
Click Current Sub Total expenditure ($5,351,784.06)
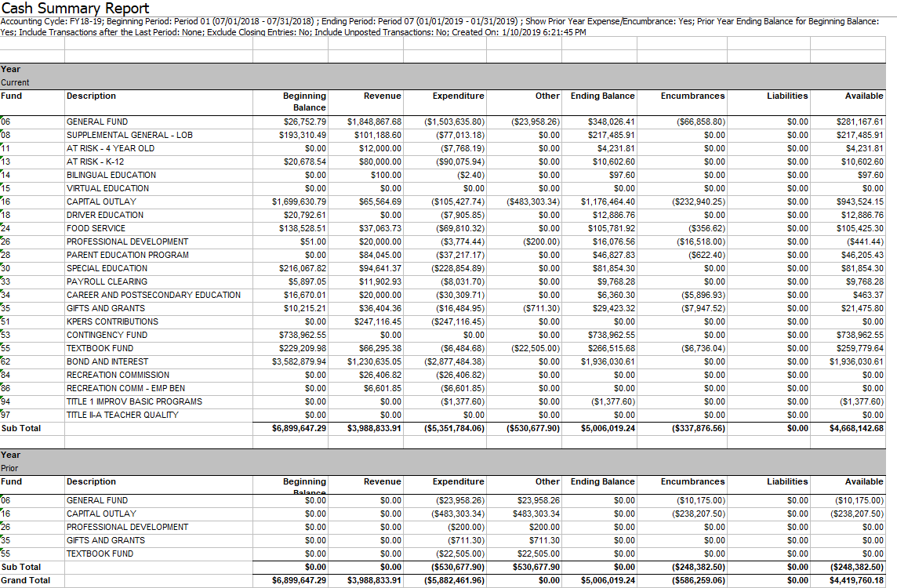(454, 428)
